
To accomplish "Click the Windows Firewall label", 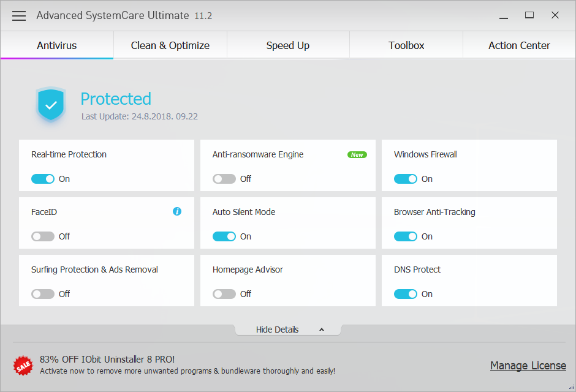I will (425, 154).
